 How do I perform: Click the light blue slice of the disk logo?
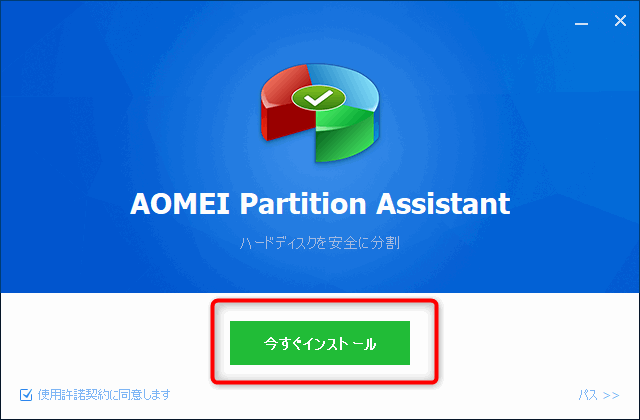347,86
